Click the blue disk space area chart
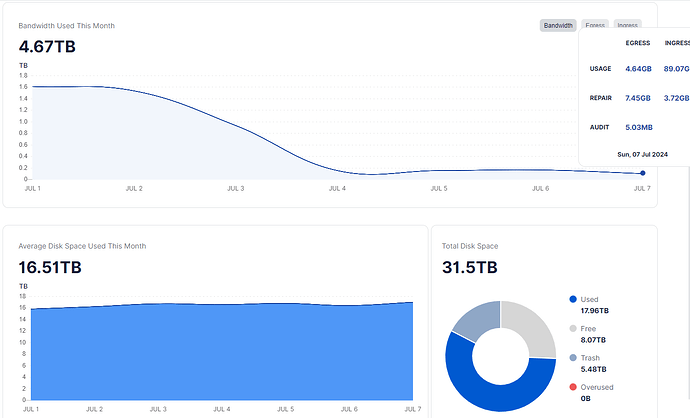This screenshot has width=690, height=418. pos(220,350)
